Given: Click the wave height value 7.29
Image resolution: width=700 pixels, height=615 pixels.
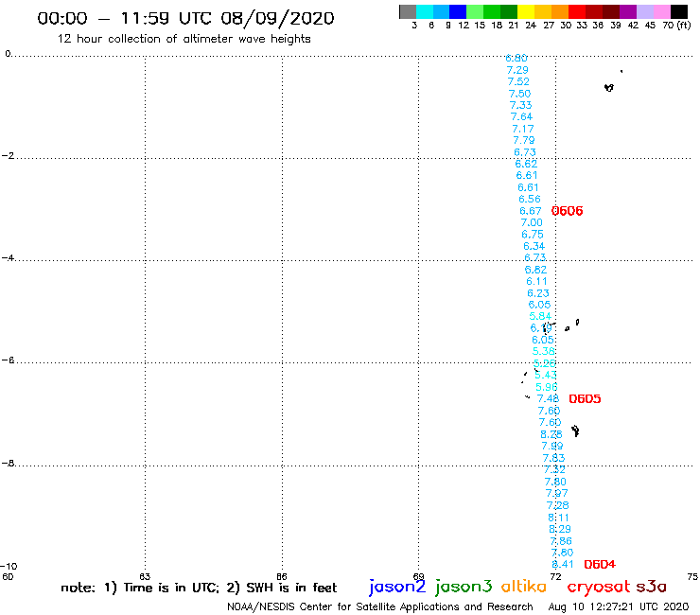Looking at the screenshot, I should tap(517, 70).
